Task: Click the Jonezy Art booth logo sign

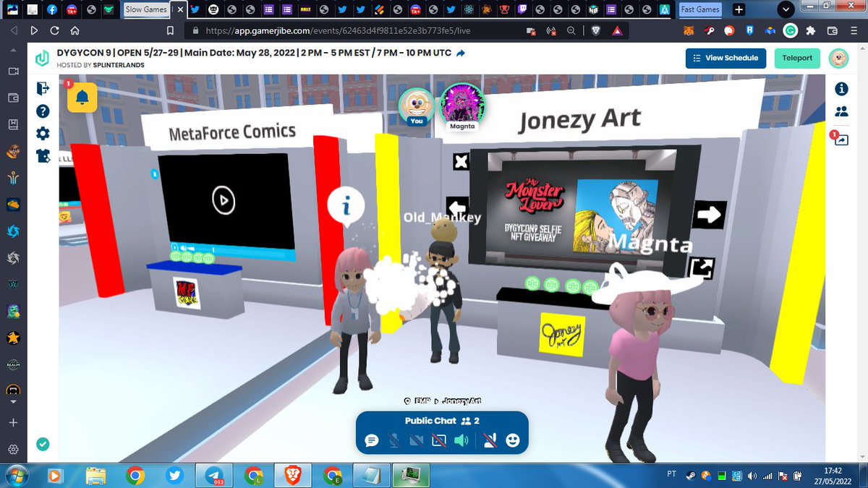Action: click(561, 333)
